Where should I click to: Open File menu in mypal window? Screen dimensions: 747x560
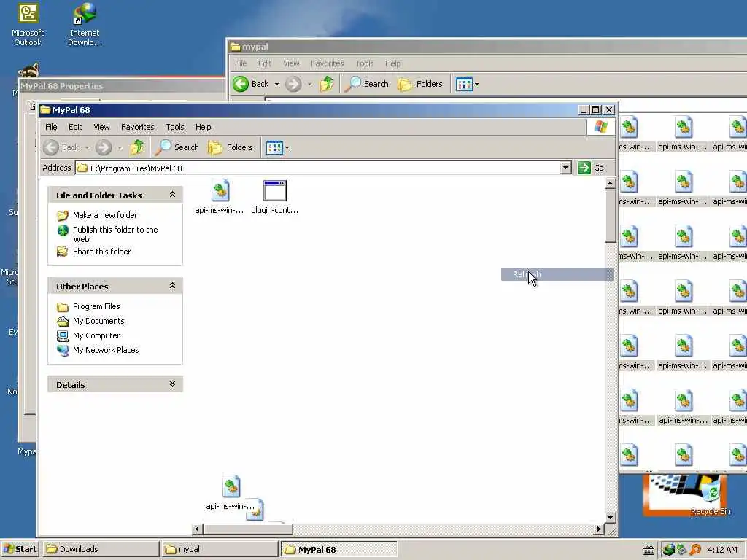(241, 63)
